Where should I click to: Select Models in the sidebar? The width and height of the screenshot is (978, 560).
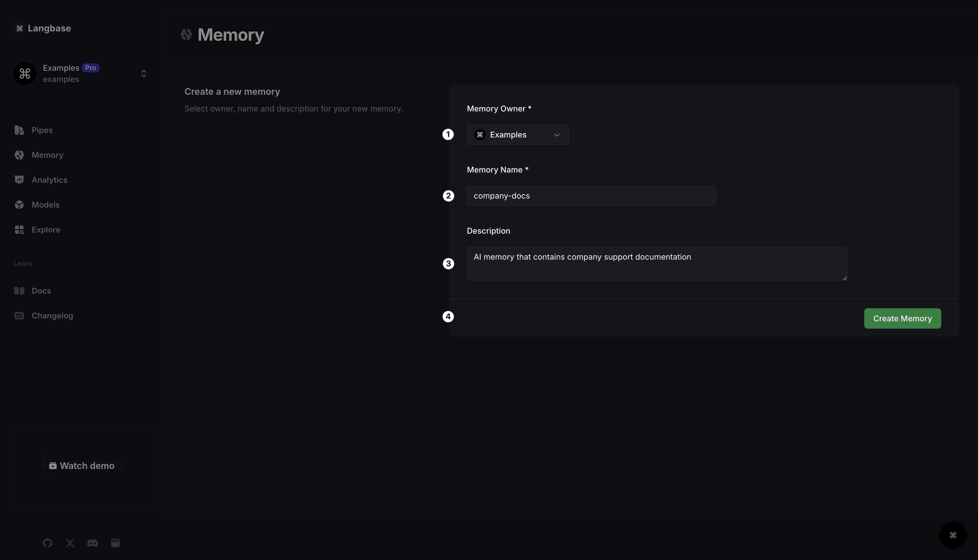tap(45, 204)
